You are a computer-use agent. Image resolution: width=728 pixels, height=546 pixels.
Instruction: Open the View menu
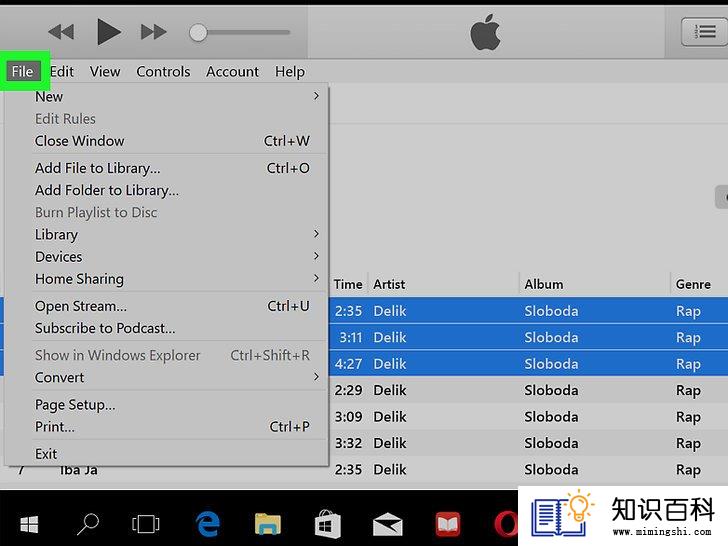click(105, 72)
